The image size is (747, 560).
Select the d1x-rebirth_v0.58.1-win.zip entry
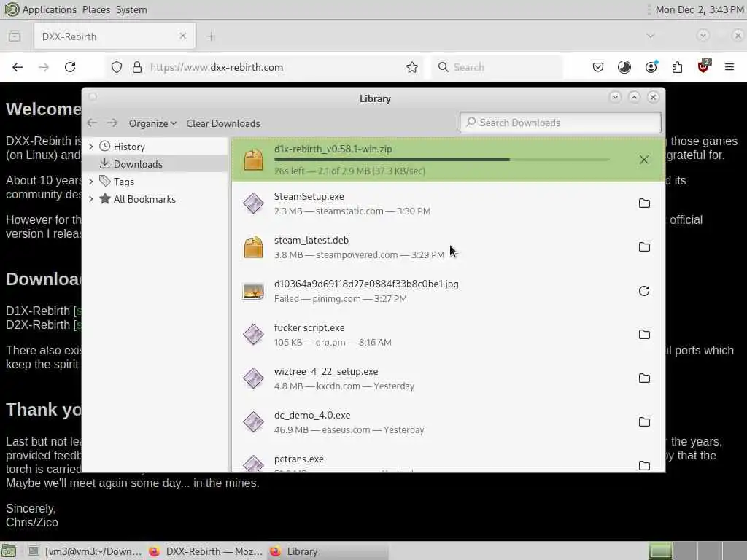(448, 160)
